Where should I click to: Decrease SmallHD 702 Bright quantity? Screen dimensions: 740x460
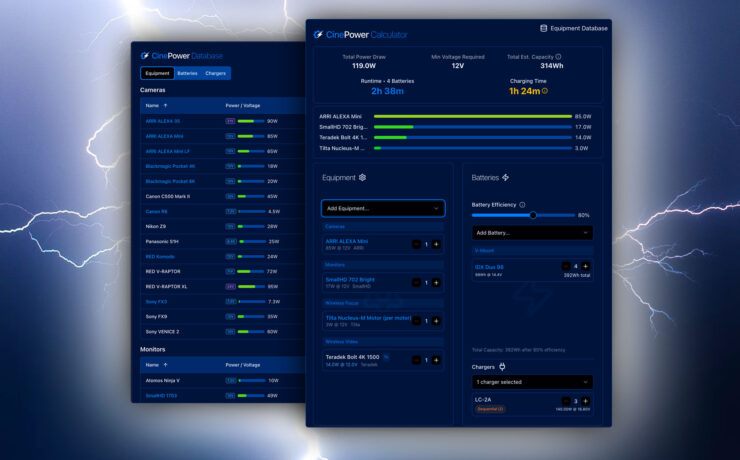tap(416, 283)
